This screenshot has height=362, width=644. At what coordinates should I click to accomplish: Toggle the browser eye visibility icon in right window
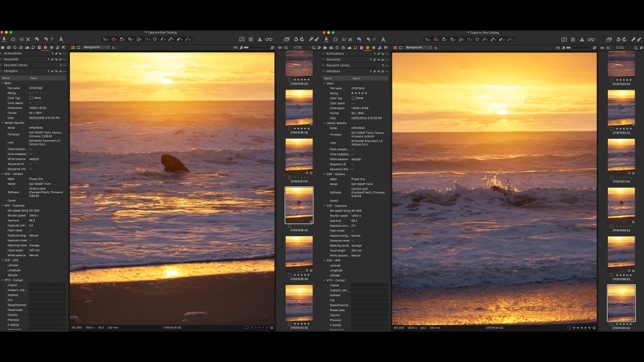click(602, 48)
